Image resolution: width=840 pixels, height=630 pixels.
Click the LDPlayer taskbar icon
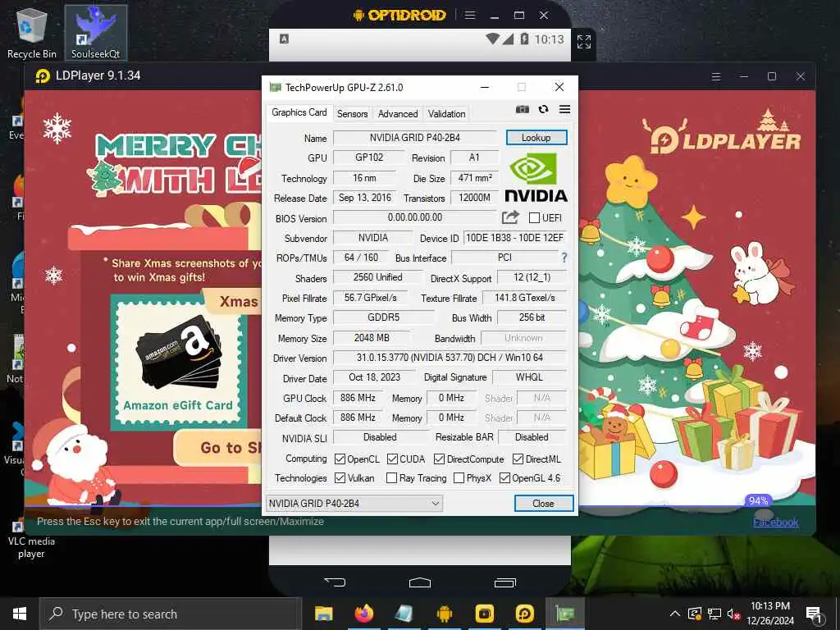[x=524, y=614]
